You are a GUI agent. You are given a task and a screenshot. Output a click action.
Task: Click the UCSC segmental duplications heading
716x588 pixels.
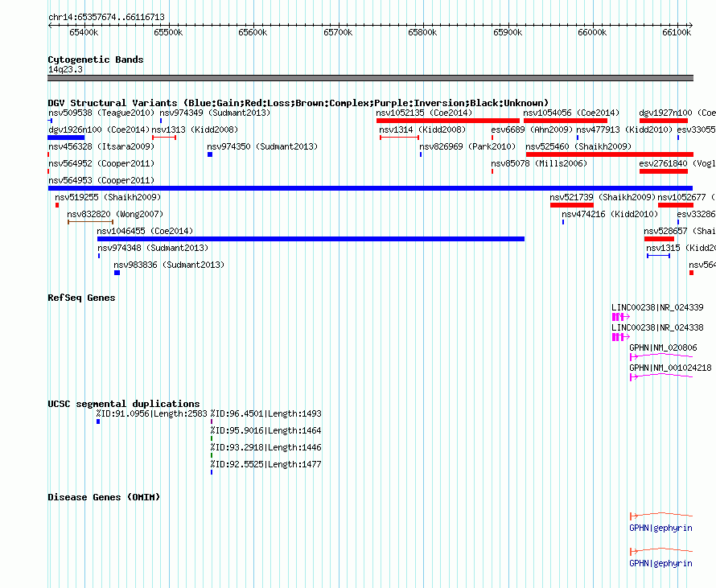(124, 404)
